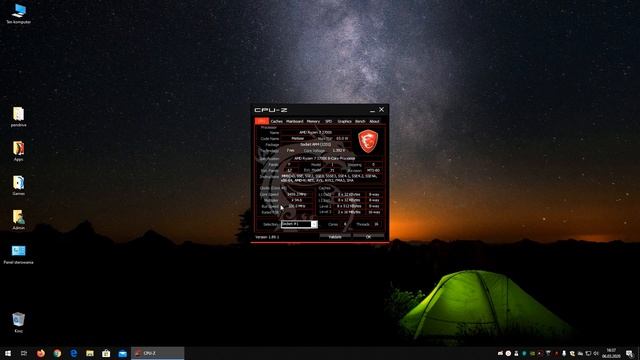Open the Socket #1 selection dropdown

click(299, 224)
